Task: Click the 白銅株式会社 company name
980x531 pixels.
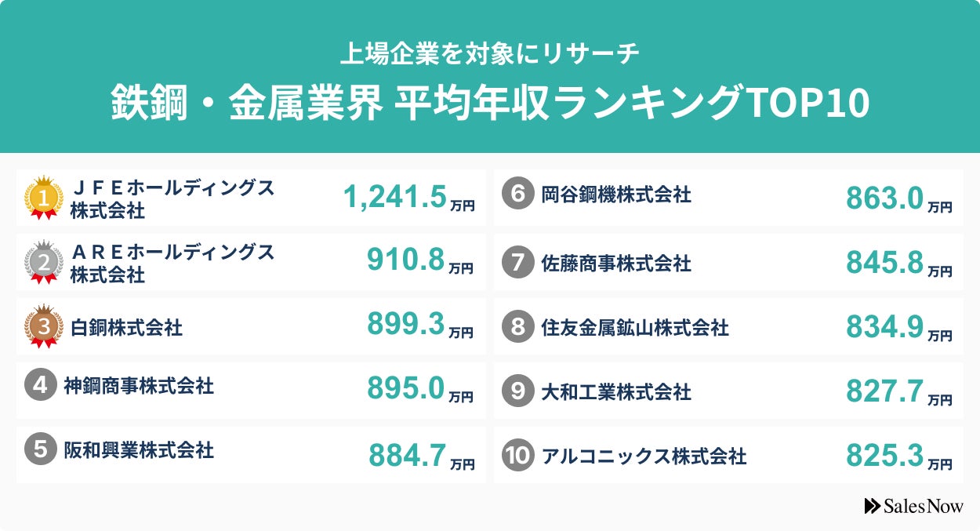Action: coord(126,327)
